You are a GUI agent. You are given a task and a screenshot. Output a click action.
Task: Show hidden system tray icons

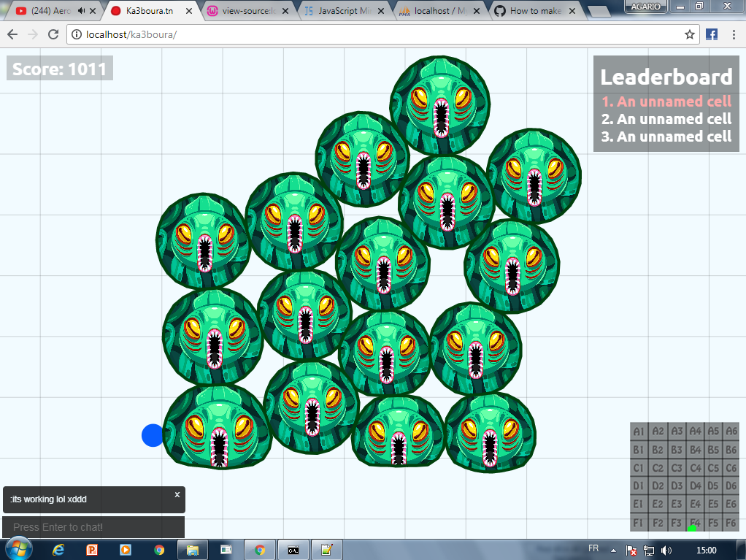[613, 551]
